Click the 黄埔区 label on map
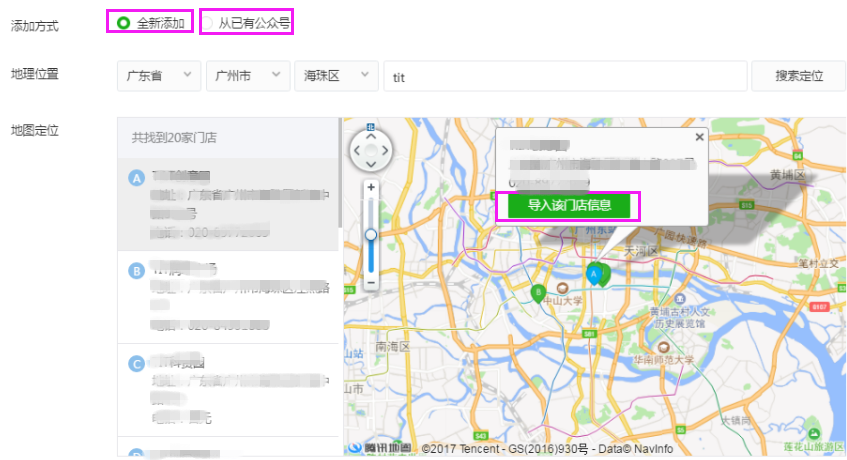Image resolution: width=847 pixels, height=460 pixels. click(788, 175)
